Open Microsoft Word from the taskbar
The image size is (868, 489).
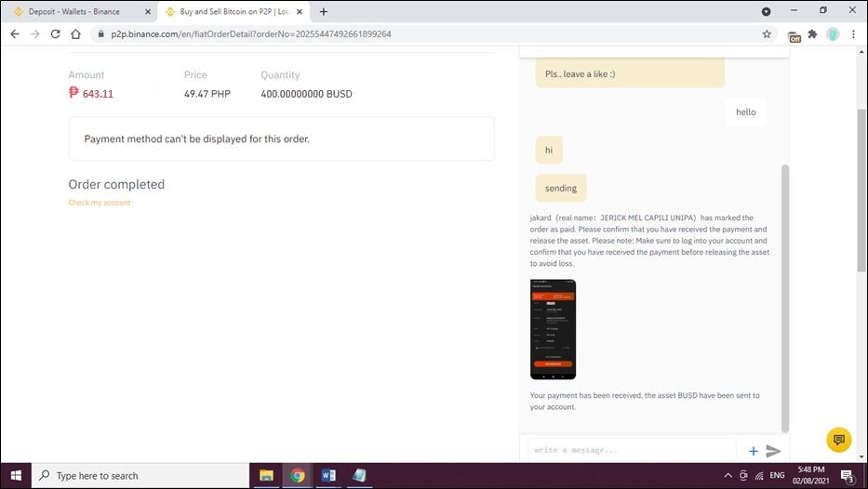(x=327, y=476)
